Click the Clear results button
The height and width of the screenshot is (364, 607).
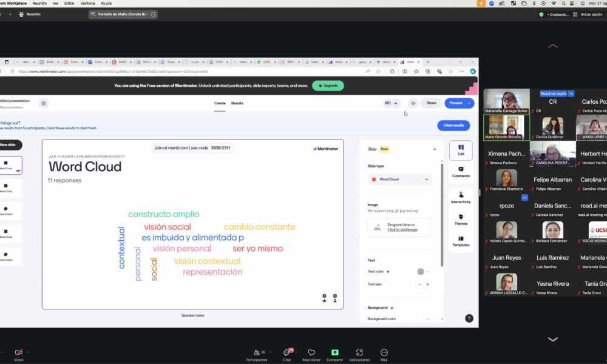click(x=453, y=126)
